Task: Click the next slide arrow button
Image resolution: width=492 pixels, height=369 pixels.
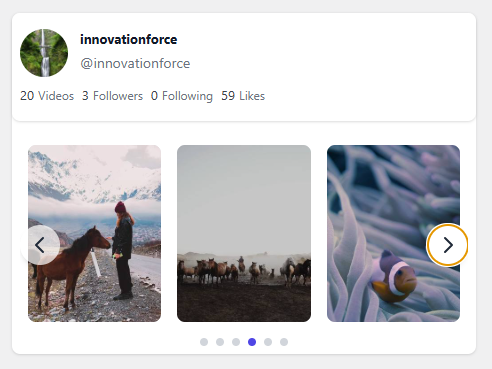Action: pos(447,245)
